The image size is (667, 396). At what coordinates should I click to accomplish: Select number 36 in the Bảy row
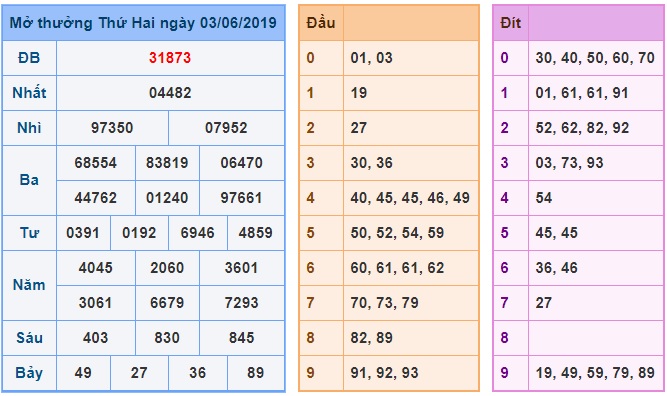click(x=197, y=373)
